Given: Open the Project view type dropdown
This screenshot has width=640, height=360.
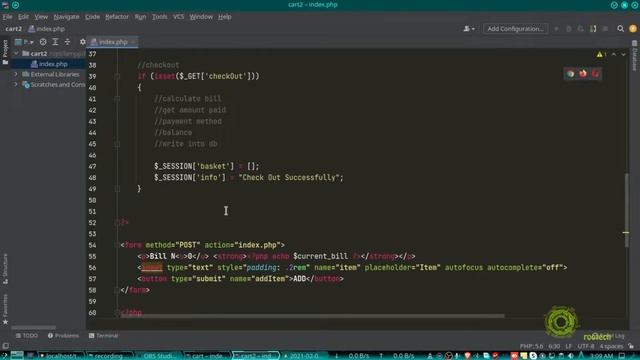Looking at the screenshot, I should [24, 42].
